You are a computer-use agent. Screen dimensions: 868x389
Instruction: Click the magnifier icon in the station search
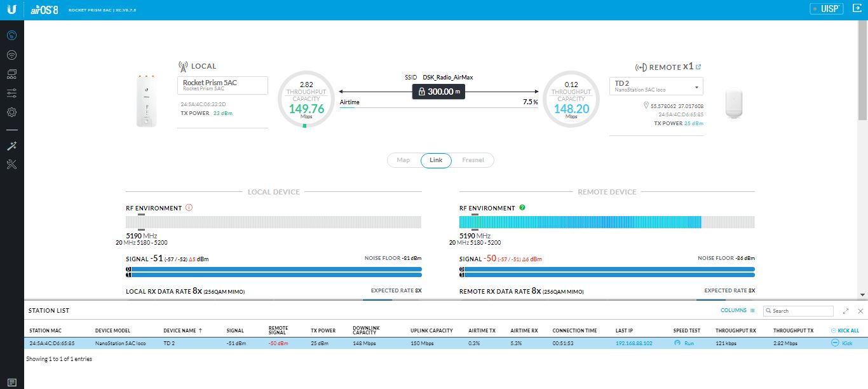768,311
